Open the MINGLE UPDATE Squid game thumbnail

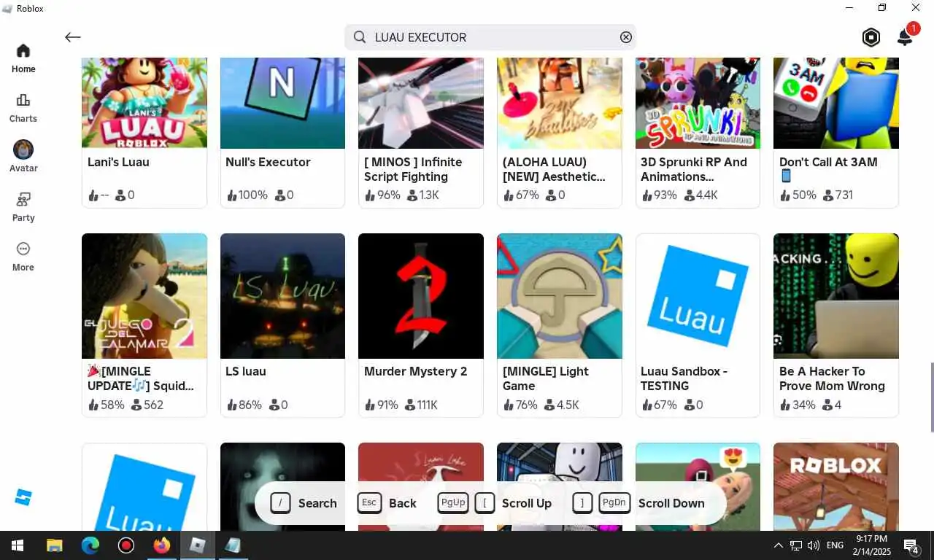tap(144, 296)
